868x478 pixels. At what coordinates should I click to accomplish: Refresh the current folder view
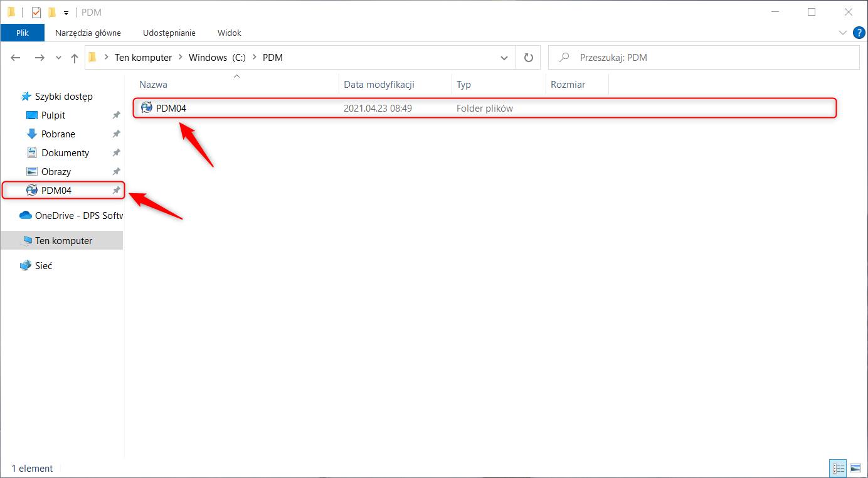tap(528, 58)
